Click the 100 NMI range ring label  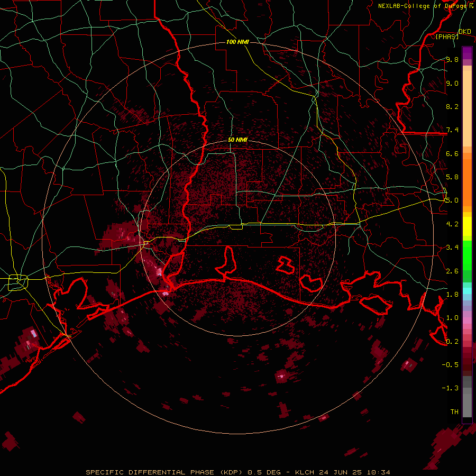tap(237, 42)
